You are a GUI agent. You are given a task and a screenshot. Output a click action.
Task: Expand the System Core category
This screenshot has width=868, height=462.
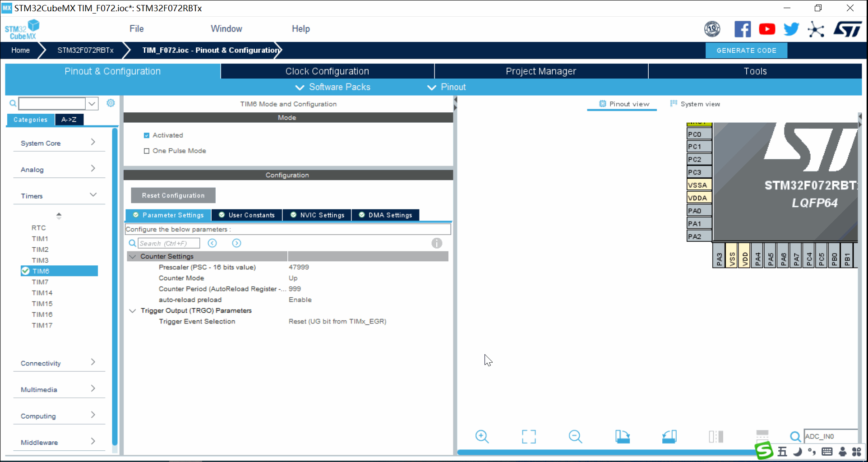59,143
